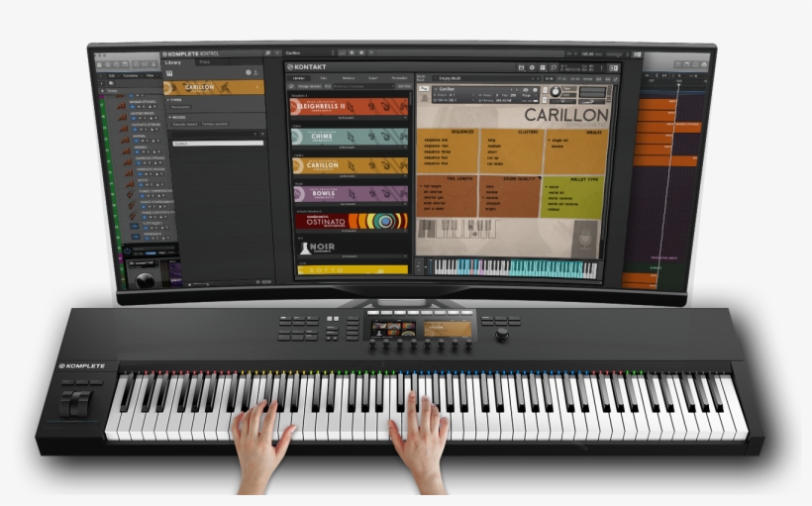The height and width of the screenshot is (506, 812).
Task: Click the Kontakt rack view icon
Action: click(543, 67)
